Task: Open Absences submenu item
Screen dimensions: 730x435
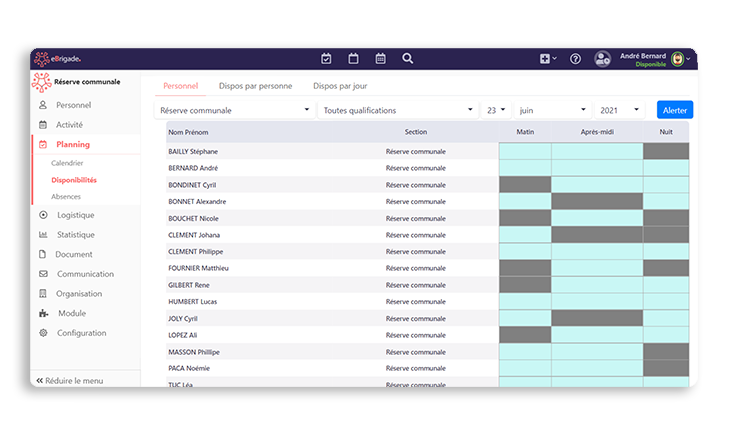Action: pyautogui.click(x=66, y=197)
